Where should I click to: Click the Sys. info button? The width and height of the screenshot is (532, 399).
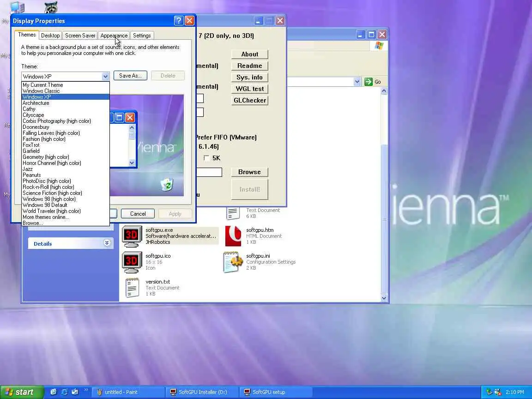[250, 78]
